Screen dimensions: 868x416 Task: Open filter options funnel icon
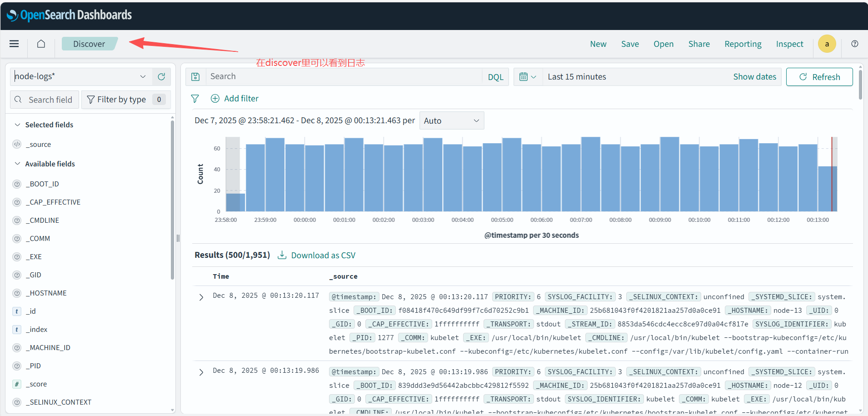pos(195,99)
